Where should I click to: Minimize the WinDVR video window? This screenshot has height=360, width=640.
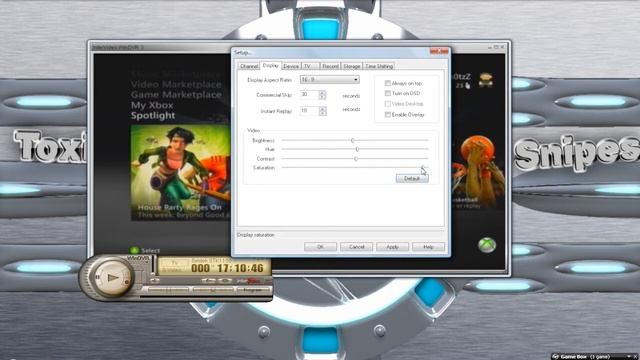489,47
